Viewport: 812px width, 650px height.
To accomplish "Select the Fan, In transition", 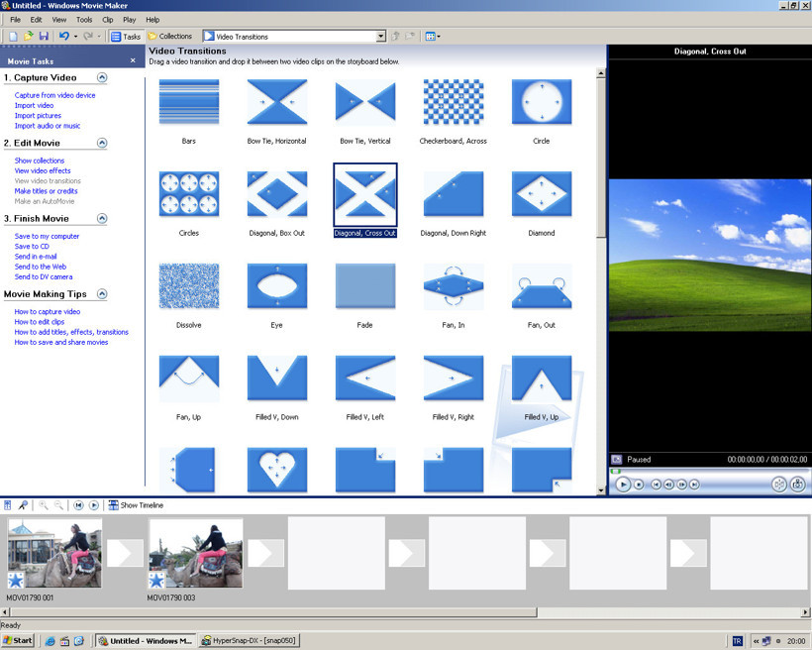I will [454, 286].
